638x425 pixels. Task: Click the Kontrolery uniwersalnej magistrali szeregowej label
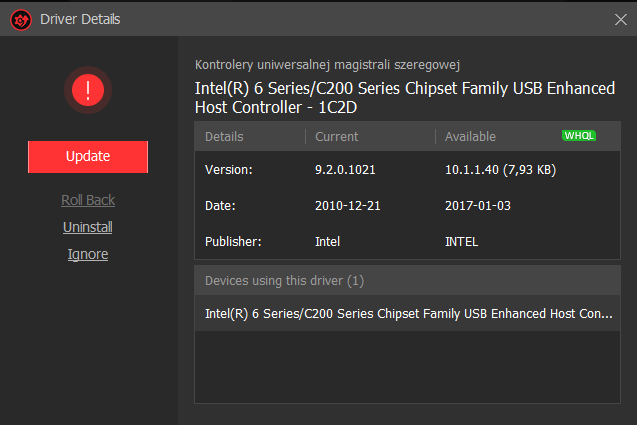[x=328, y=65]
